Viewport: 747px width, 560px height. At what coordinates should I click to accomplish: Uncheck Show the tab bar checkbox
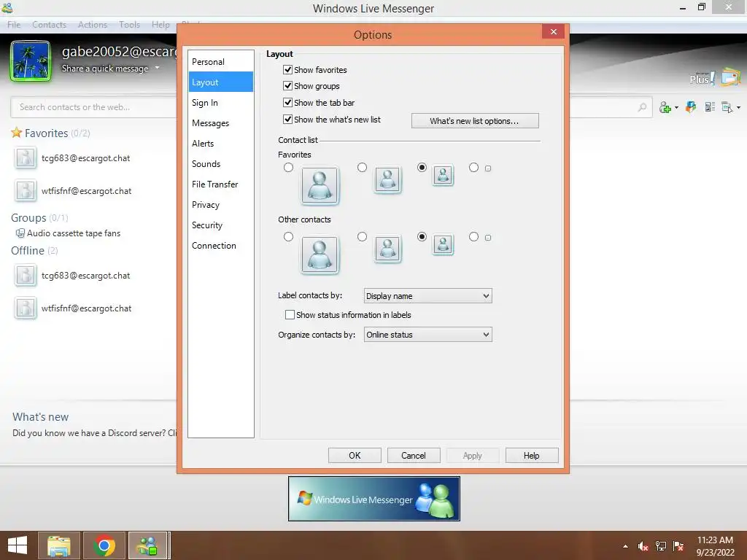pos(287,102)
